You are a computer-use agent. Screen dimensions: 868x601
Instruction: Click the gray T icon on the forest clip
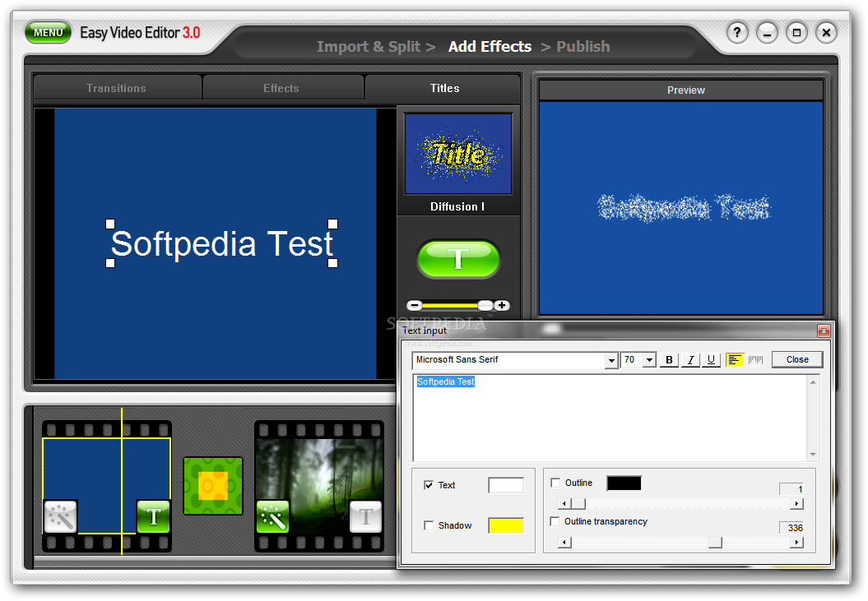click(x=366, y=516)
